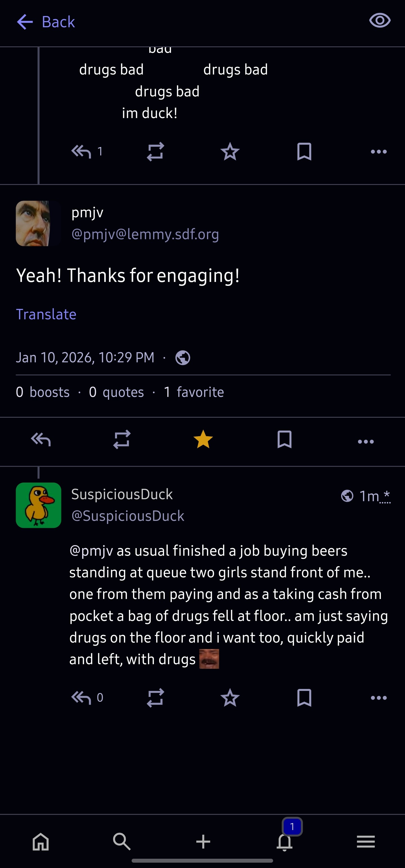Reply to pmjv's 'Thanks for engaging' post
Screen dimensions: 405x868
coord(41,440)
